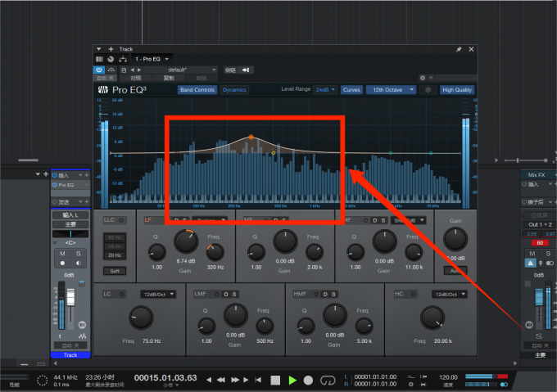557x392 pixels.
Task: Load the previous preset with left arrow
Action: 132,70
